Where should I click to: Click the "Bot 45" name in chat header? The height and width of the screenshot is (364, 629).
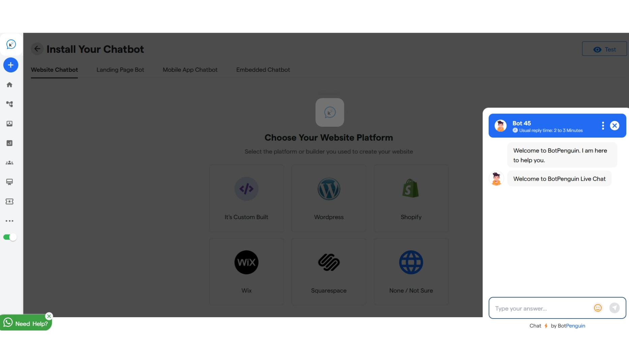point(521,123)
